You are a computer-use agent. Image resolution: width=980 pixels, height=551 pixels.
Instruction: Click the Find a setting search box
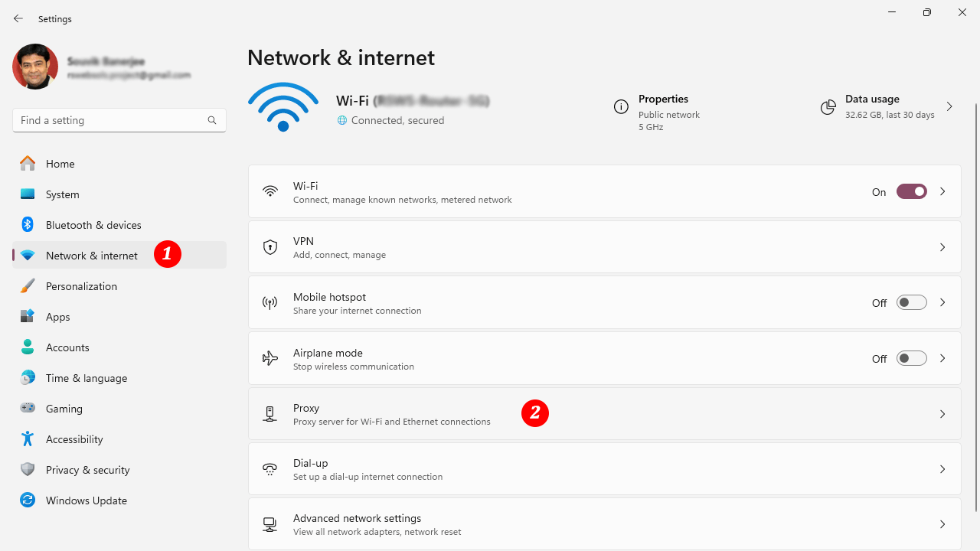point(107,120)
